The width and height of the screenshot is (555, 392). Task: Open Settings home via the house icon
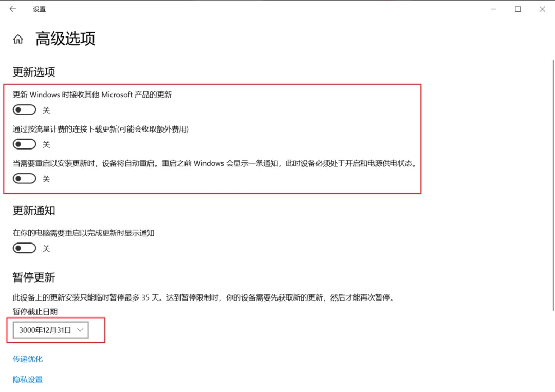tap(18, 39)
